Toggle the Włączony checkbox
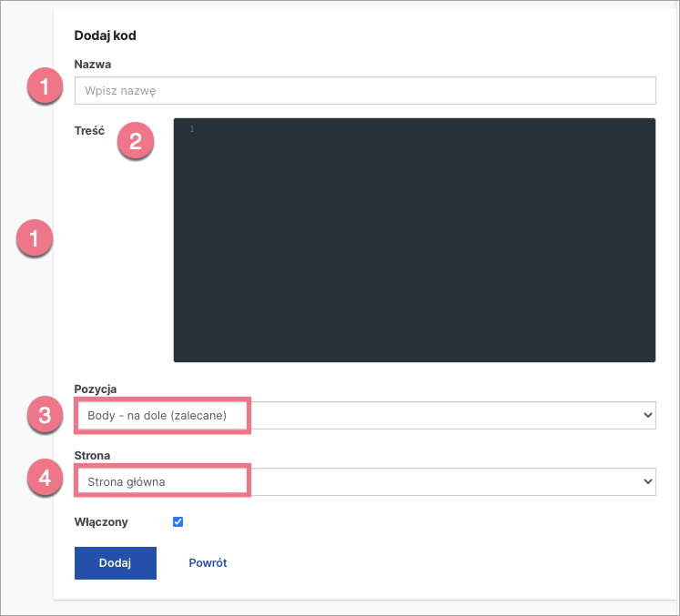 [x=178, y=521]
